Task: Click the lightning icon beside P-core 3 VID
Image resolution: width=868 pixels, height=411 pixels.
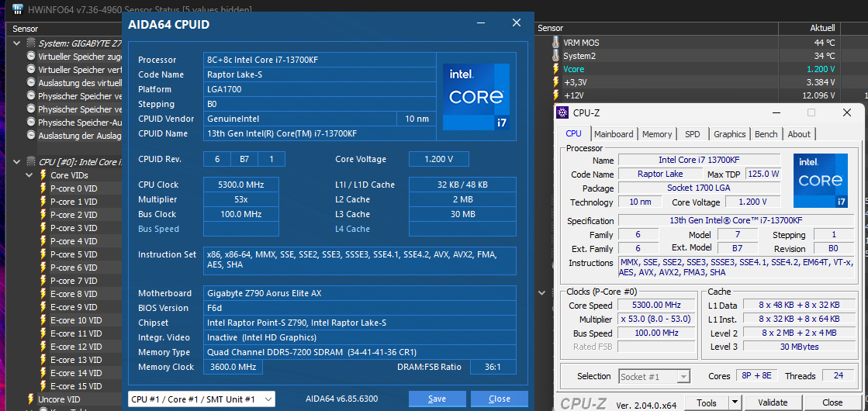Action: point(43,228)
